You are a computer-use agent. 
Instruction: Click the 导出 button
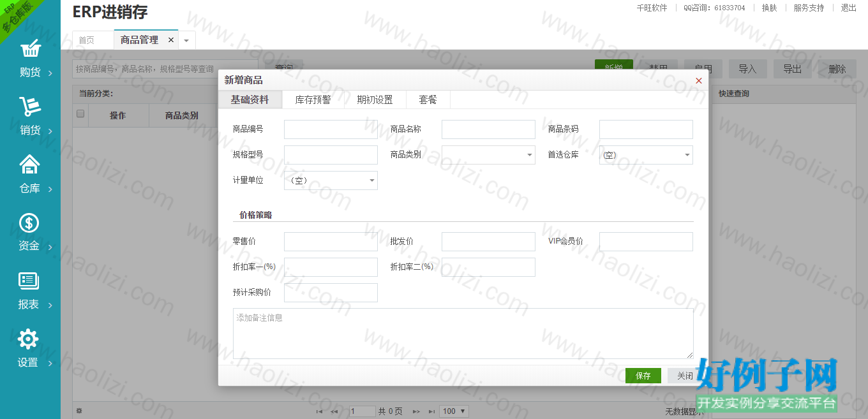click(792, 69)
